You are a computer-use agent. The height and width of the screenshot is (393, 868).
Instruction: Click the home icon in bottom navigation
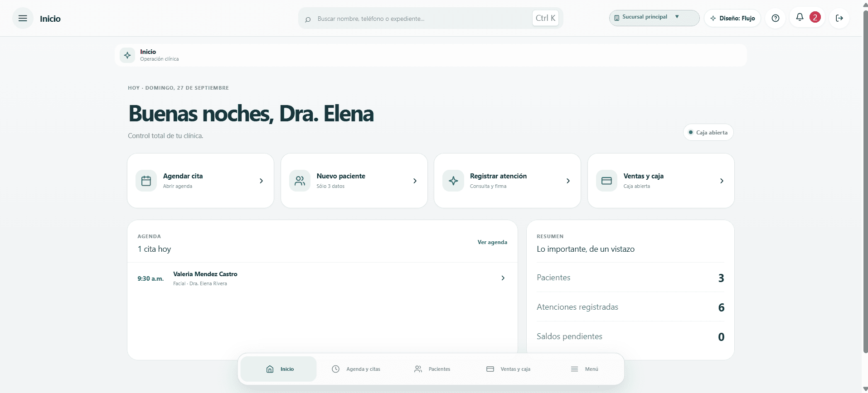[270, 369]
